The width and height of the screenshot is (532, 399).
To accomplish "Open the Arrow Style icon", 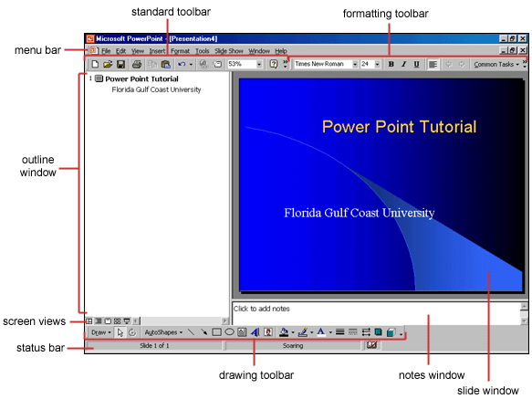I will pyautogui.click(x=366, y=331).
